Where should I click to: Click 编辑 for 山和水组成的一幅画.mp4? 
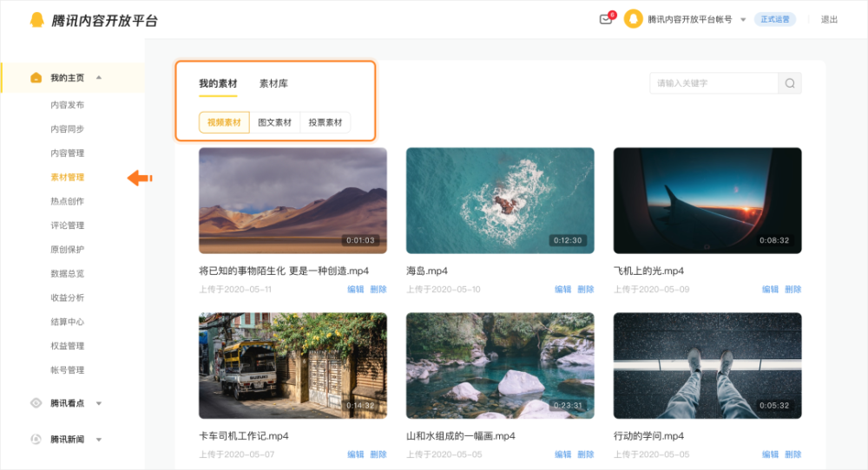(563, 454)
